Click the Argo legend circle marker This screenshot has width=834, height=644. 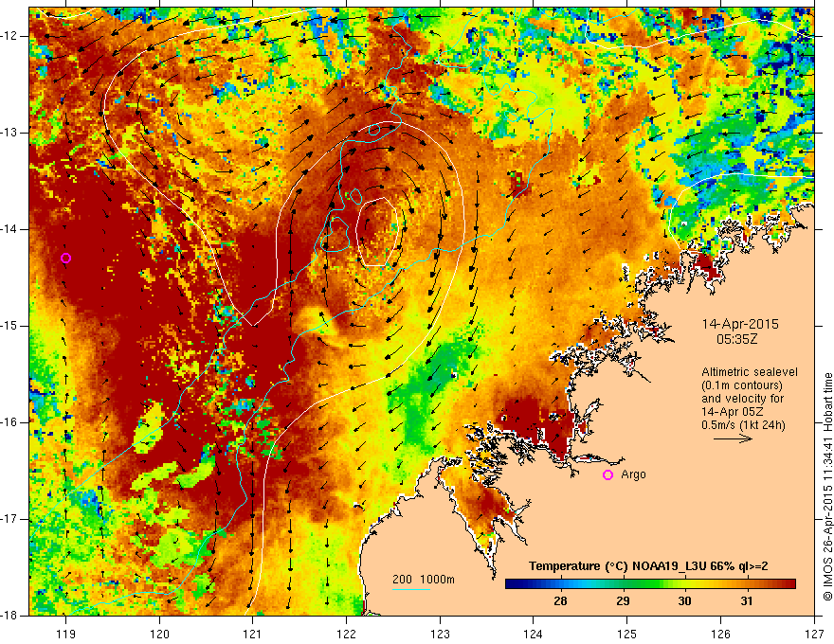click(x=607, y=475)
